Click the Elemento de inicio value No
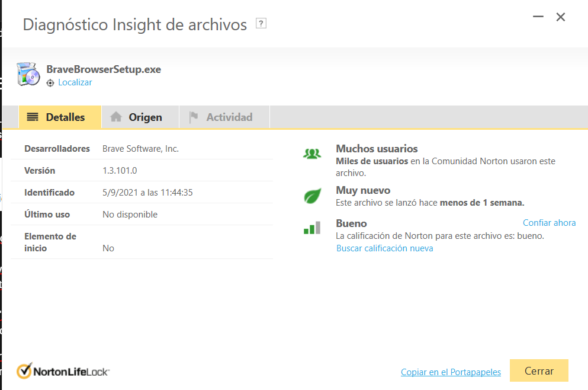 tap(108, 248)
